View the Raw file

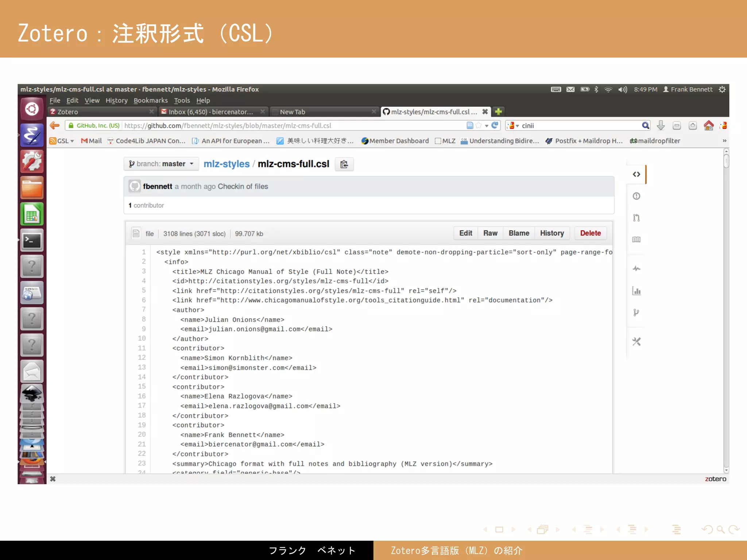coord(490,233)
